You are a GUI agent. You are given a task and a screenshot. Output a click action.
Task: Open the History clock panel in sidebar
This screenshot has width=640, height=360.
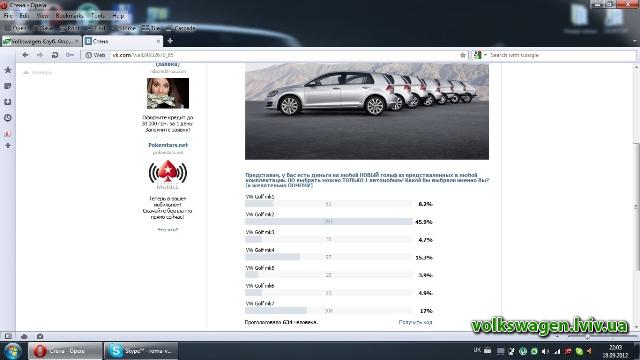coord(8,118)
